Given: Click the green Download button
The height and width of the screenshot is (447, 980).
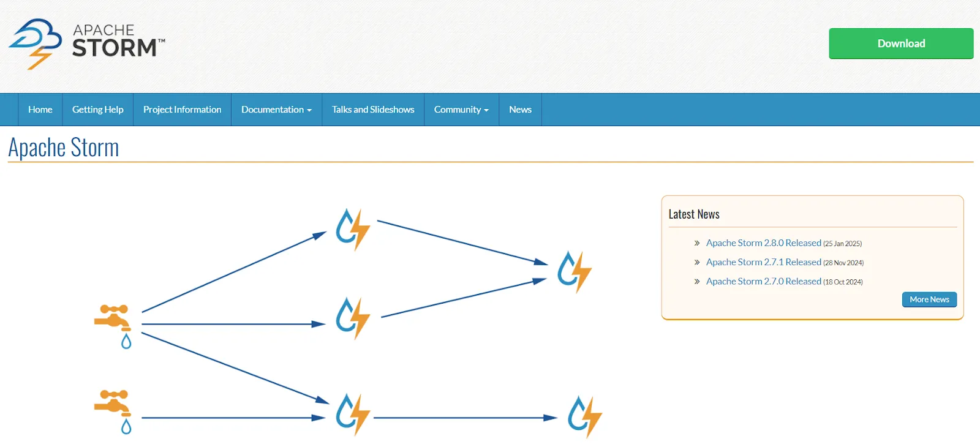Looking at the screenshot, I should [x=901, y=43].
